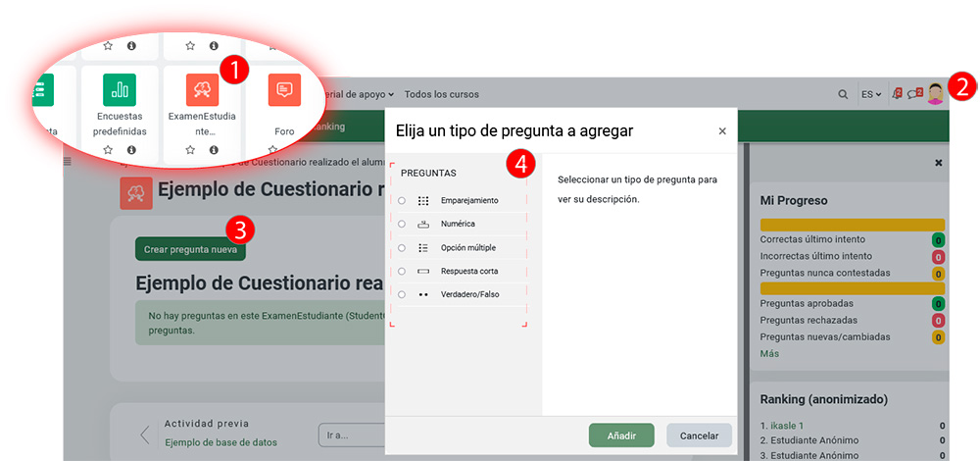
Task: Click the Correctas último intento count badge
Action: coord(938,239)
